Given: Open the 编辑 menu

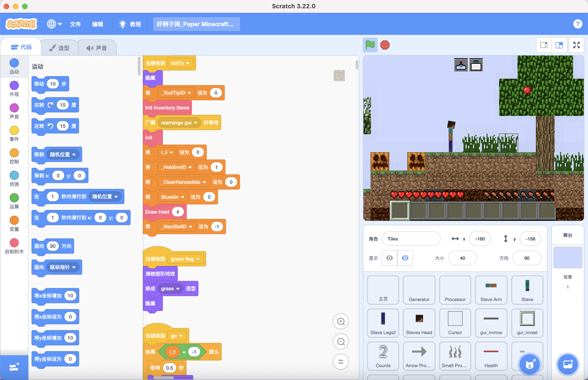Looking at the screenshot, I should point(97,24).
